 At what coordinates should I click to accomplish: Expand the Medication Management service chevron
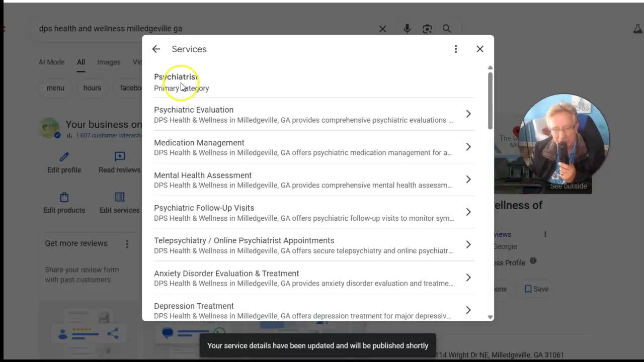pos(468,147)
